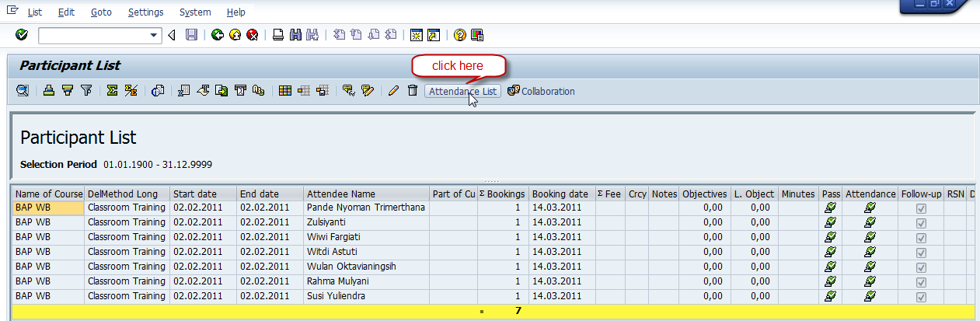Click the Create New Session icon
Image resolution: width=980 pixels, height=321 pixels.
[417, 35]
